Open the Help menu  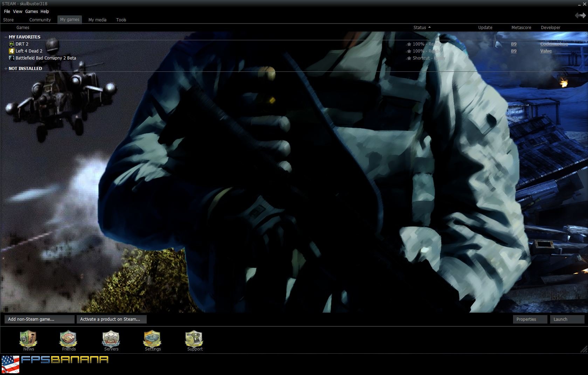click(45, 12)
